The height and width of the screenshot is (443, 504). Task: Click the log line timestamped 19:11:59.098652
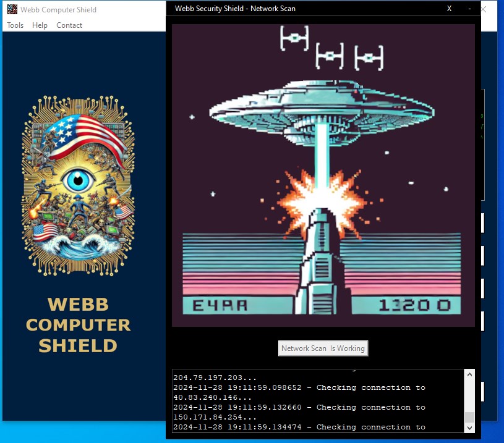pos(299,387)
